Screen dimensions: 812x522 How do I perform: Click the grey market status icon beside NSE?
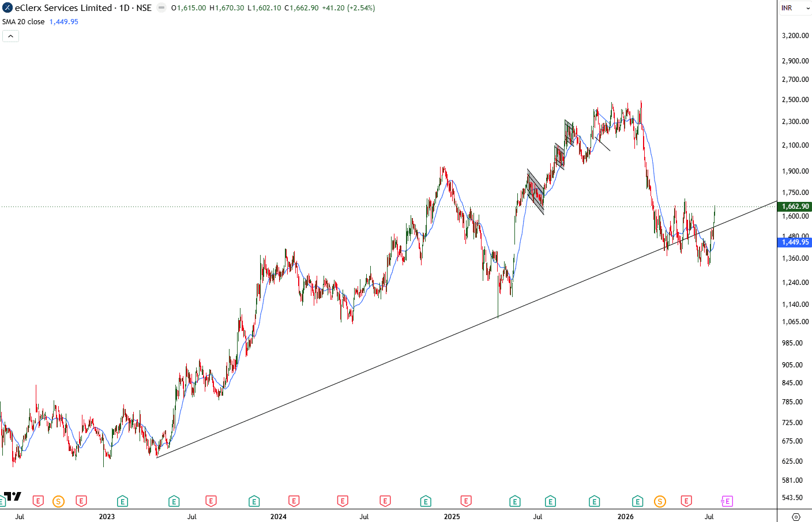pos(161,8)
